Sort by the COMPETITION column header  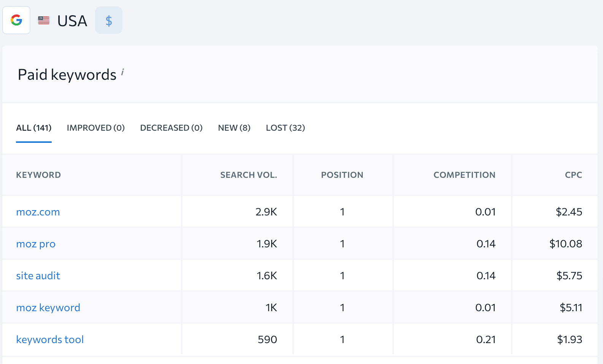(x=464, y=175)
